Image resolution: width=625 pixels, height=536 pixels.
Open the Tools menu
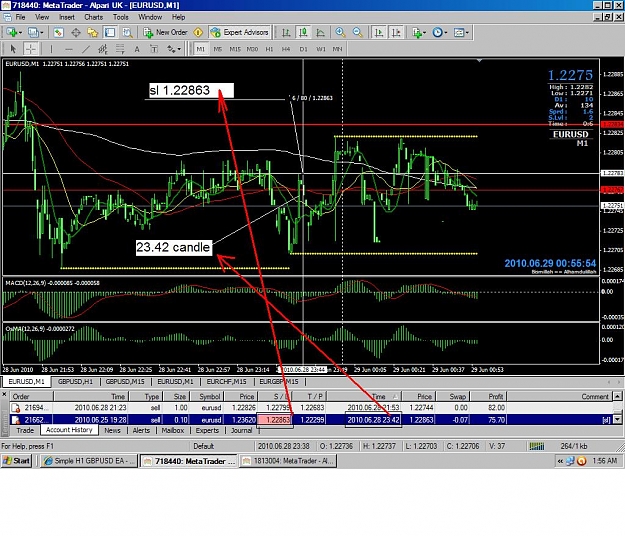pyautogui.click(x=120, y=17)
